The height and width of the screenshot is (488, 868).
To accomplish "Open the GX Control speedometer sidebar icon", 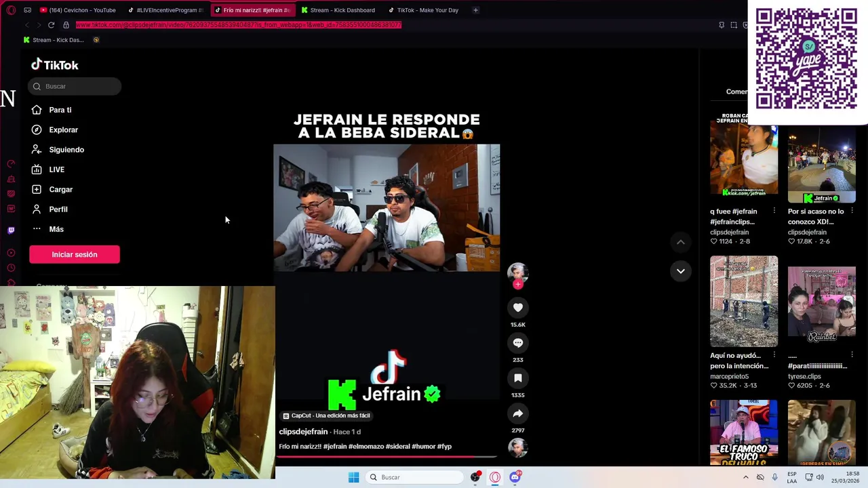I will coord(11,164).
